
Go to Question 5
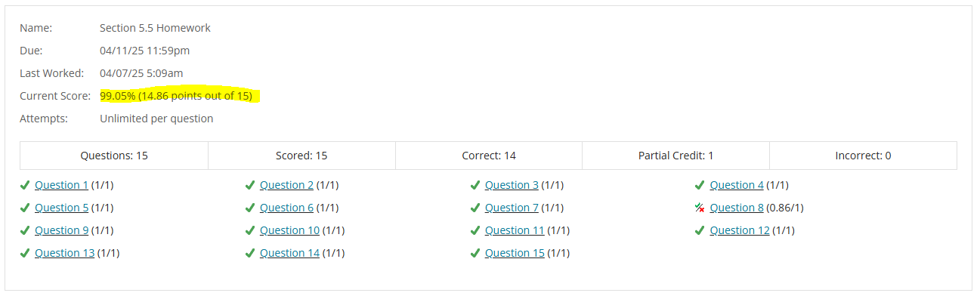[61, 208]
